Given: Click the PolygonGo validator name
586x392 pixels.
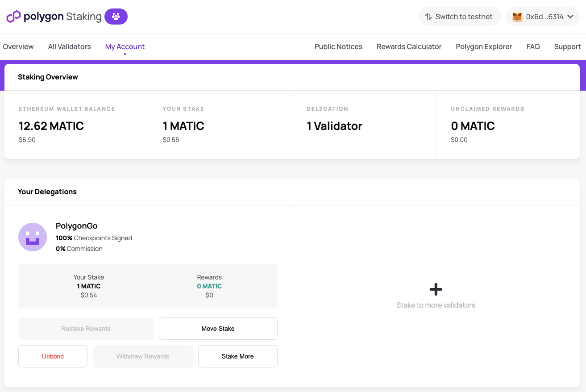Looking at the screenshot, I should tap(76, 226).
